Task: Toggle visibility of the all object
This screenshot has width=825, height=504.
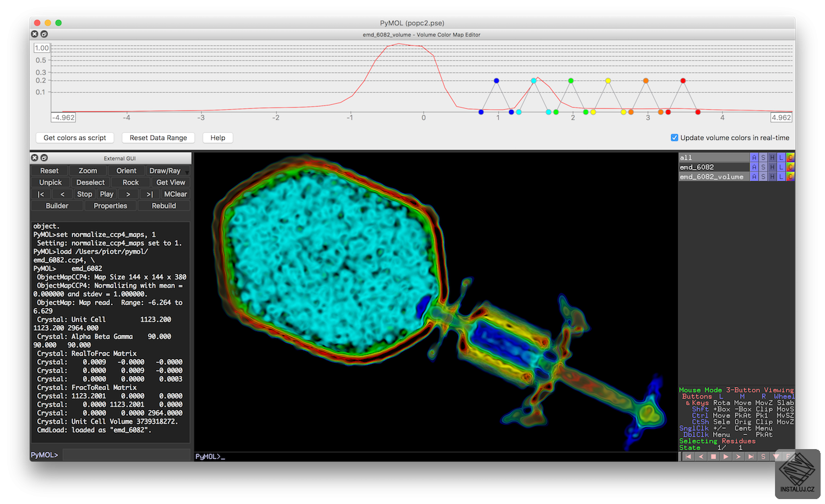Action: coord(714,158)
